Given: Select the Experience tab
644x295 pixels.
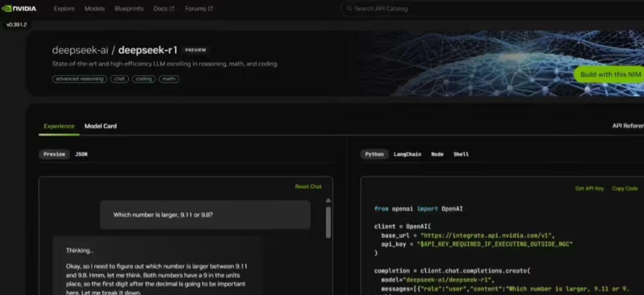Looking at the screenshot, I should pos(59,126).
